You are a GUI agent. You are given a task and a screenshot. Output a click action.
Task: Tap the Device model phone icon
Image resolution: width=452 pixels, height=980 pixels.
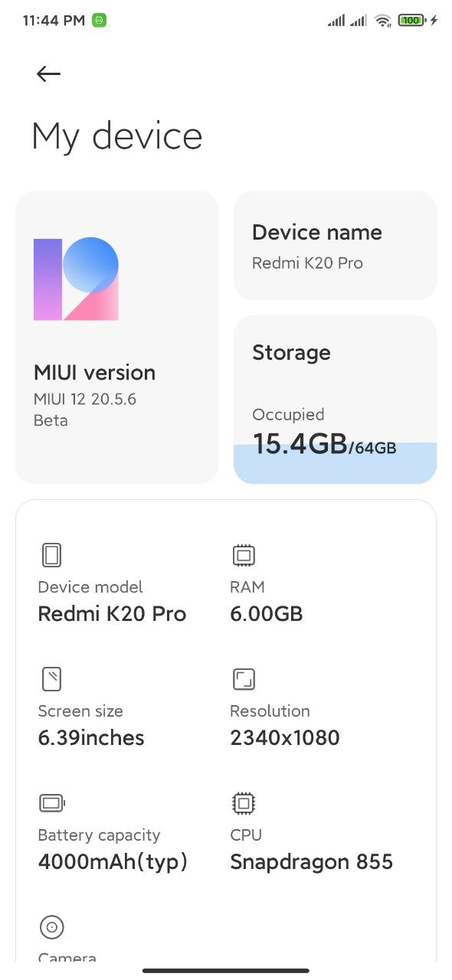click(x=51, y=555)
